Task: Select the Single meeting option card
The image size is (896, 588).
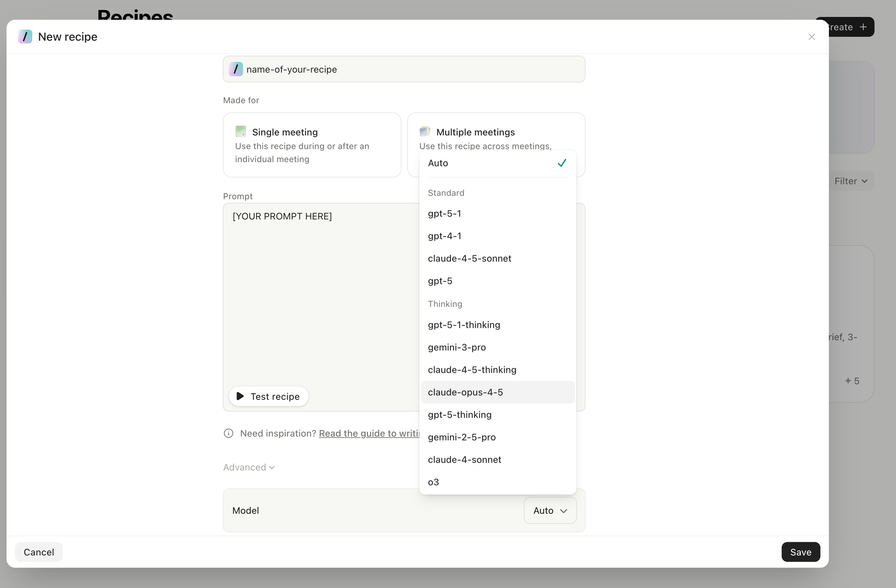Action: (x=312, y=145)
